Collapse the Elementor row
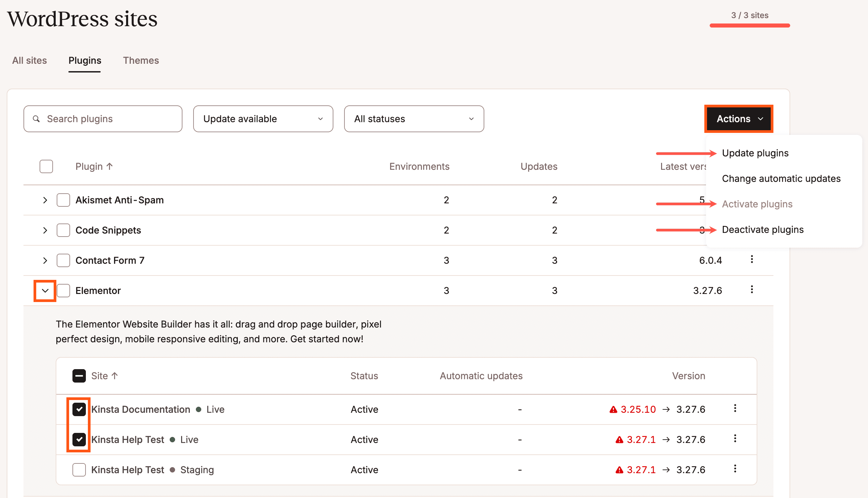 point(45,290)
